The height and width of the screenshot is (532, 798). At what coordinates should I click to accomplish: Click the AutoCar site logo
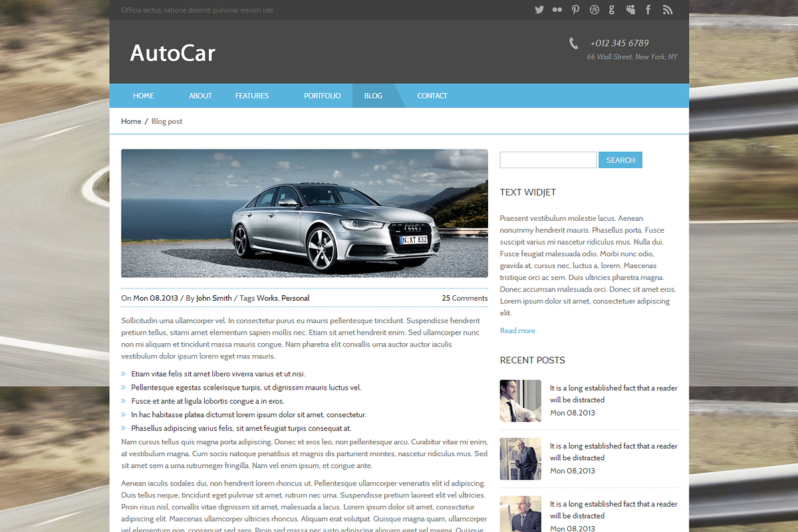pyautogui.click(x=172, y=53)
